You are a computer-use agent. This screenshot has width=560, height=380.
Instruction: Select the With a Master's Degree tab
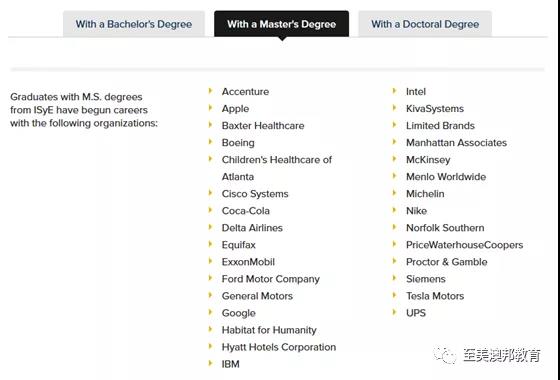(281, 24)
